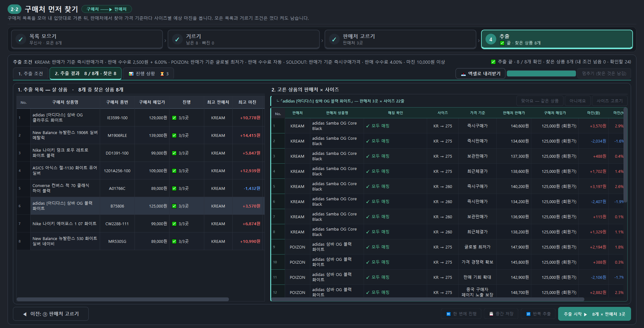Click the 추출 시작 button

pyautogui.click(x=594, y=314)
